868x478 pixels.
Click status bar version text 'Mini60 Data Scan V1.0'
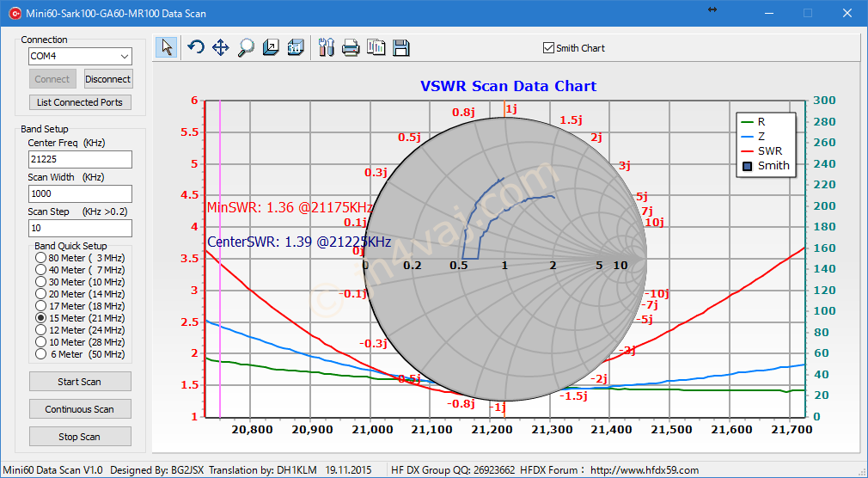pos(53,470)
